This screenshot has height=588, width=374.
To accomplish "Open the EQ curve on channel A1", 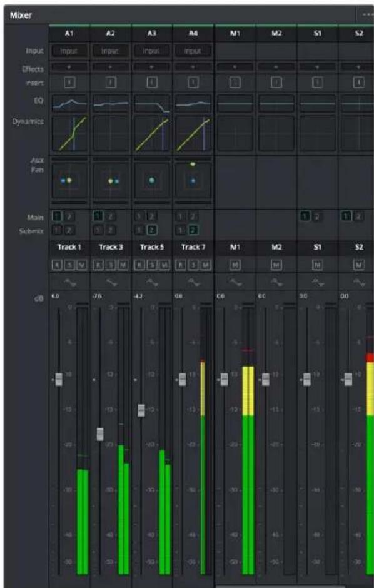I will click(x=69, y=104).
